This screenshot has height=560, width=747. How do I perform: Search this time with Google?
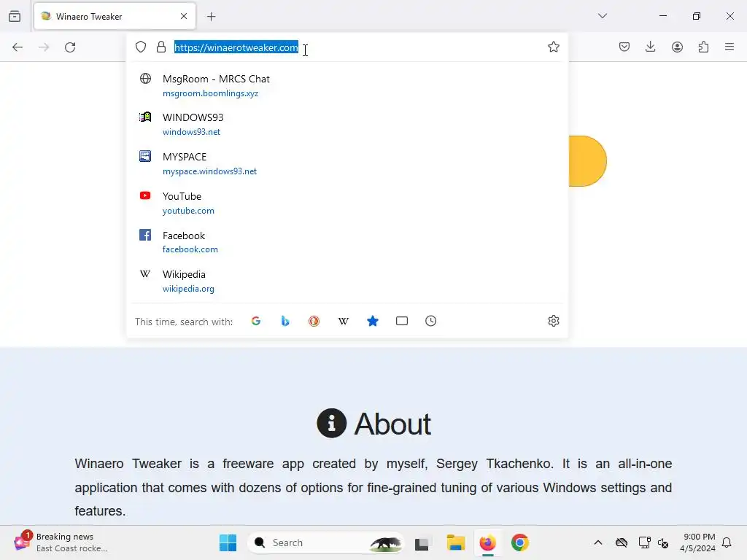coord(256,321)
